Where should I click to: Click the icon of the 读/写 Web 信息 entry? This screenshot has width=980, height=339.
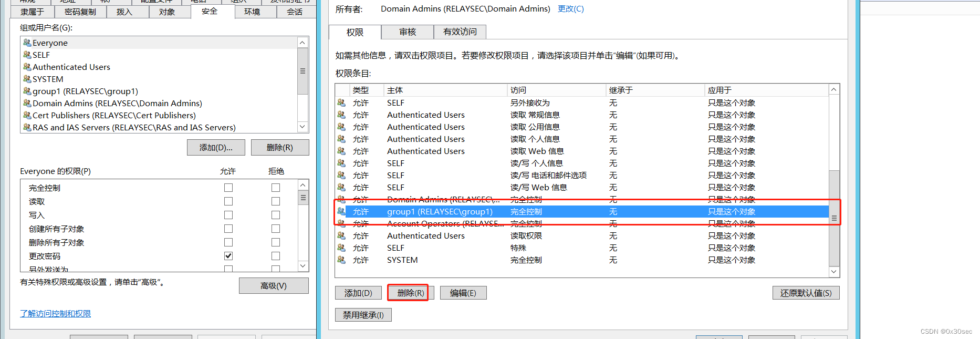point(341,187)
